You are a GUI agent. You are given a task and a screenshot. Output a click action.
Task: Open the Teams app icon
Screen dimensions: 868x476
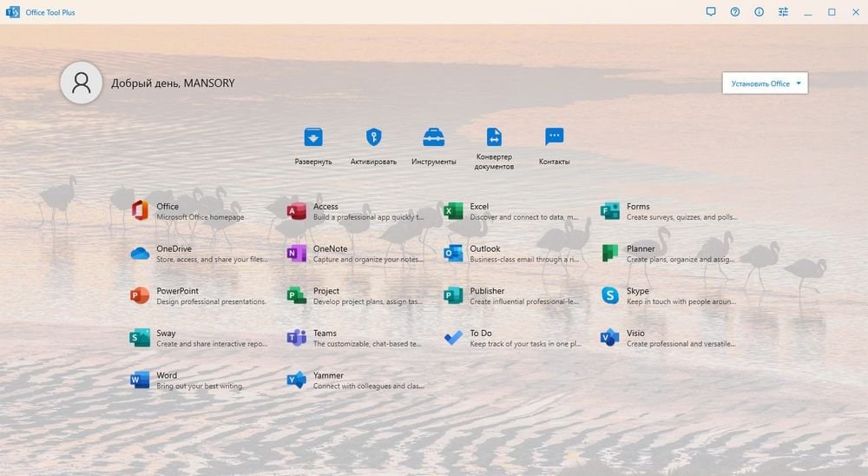pyautogui.click(x=297, y=338)
